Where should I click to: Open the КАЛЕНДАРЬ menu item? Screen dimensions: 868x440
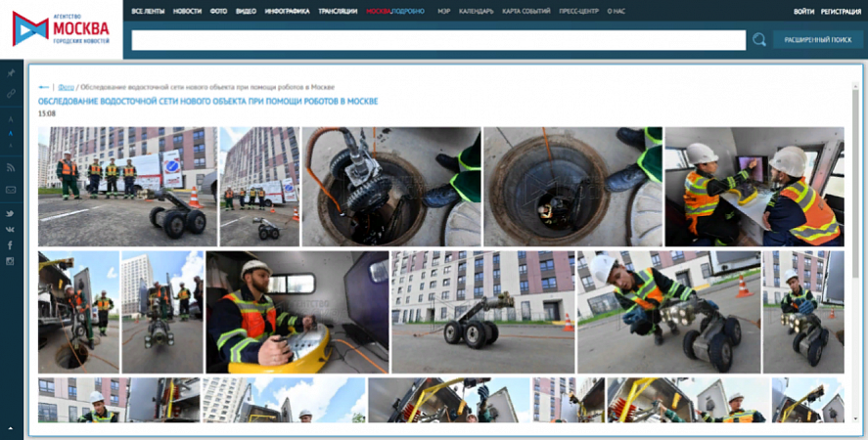pos(476,11)
